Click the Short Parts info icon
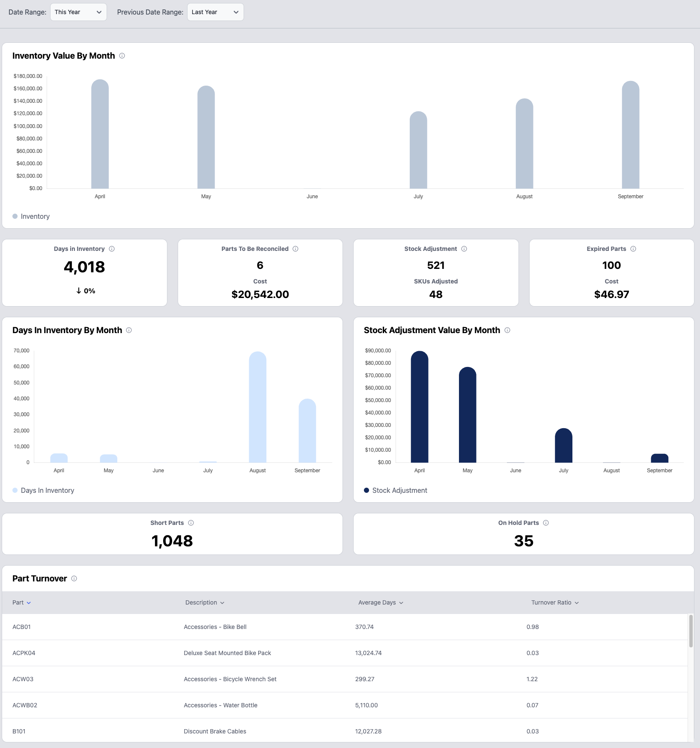This screenshot has height=748, width=700. coord(191,523)
